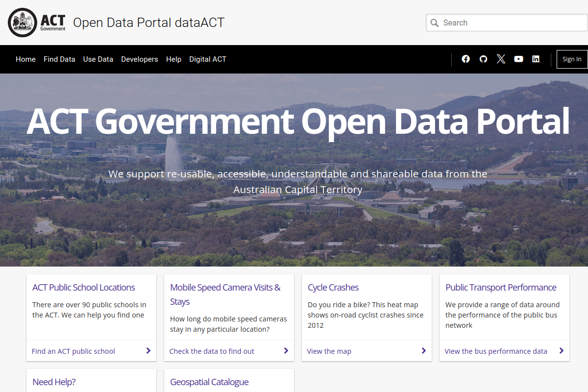Go to Home in navigation bar
This screenshot has height=392, width=588.
[x=25, y=59]
